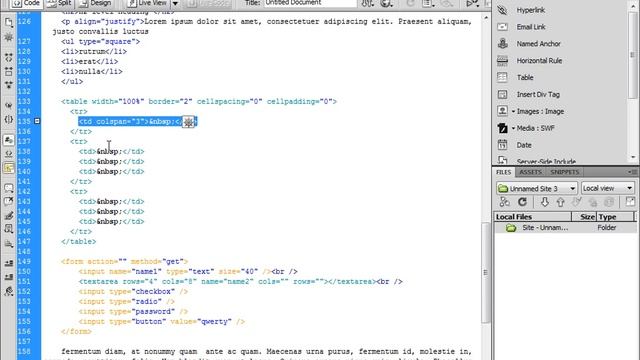The height and width of the screenshot is (360, 640).
Task: Open the Files panel options menu
Action: point(632,172)
